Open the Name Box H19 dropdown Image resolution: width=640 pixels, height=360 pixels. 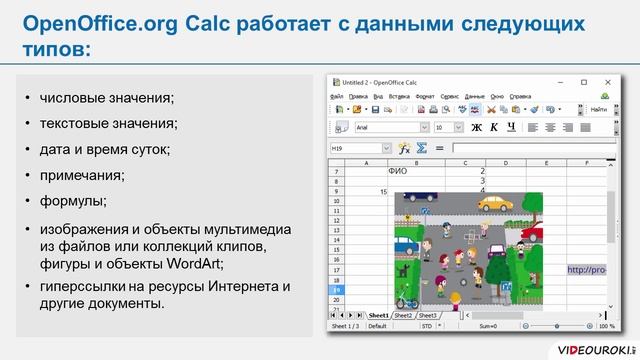[387, 148]
